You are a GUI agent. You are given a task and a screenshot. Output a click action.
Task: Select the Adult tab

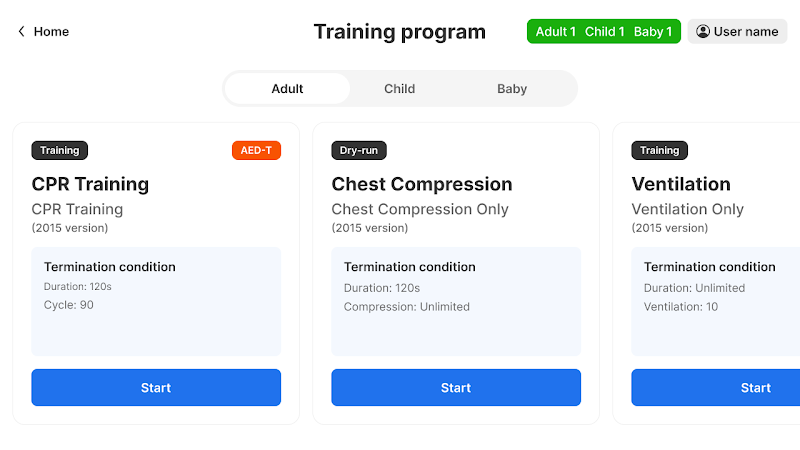[x=287, y=89]
